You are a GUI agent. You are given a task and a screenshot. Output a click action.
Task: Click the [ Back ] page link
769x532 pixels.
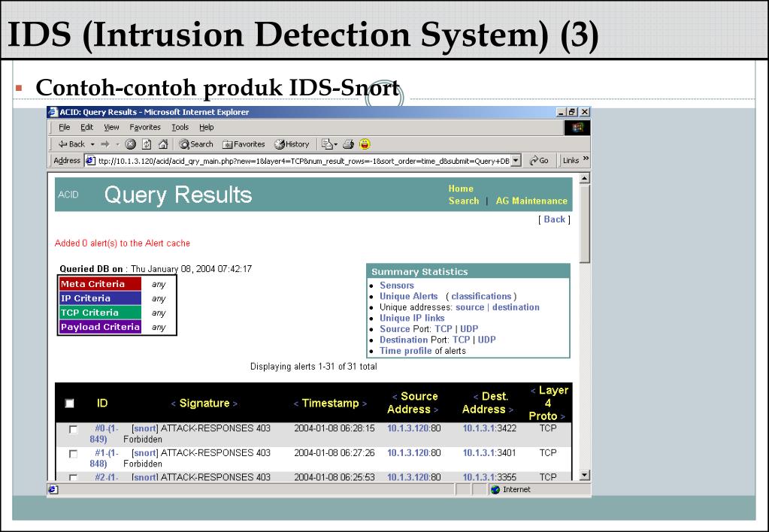pyautogui.click(x=554, y=219)
